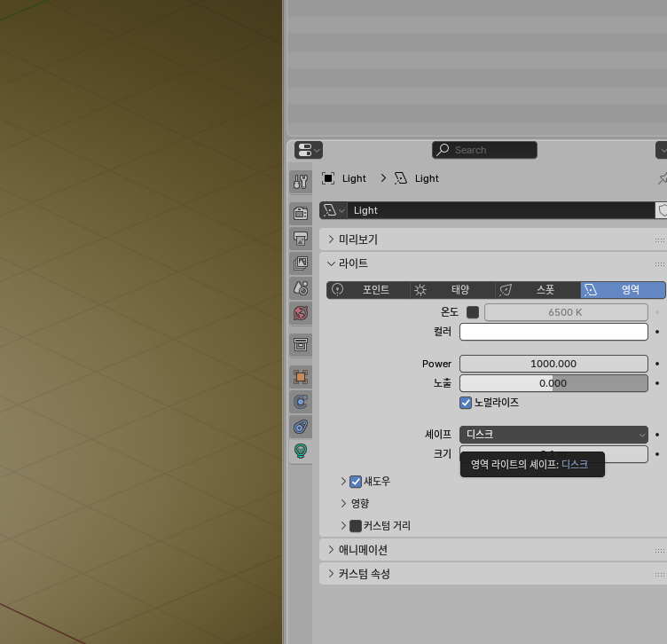
Task: Browse light data with the datablock dropdown
Action: [x=333, y=210]
